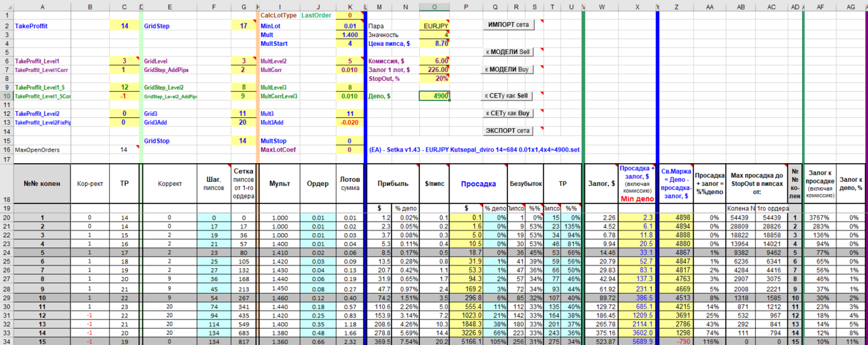
Task: Click the ИМПОРТ сета button
Action: pos(509,25)
